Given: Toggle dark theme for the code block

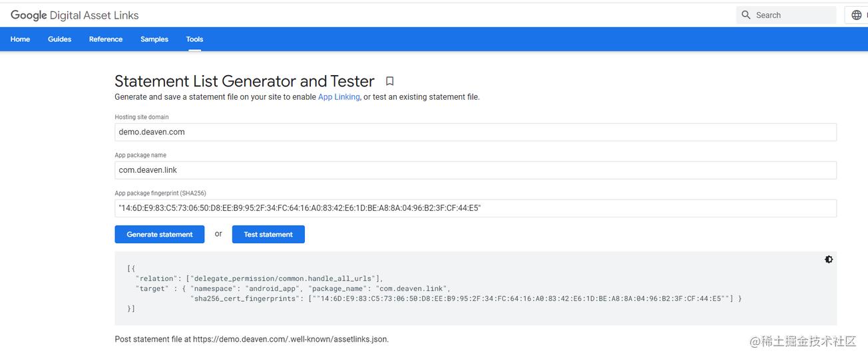Looking at the screenshot, I should coord(829,259).
